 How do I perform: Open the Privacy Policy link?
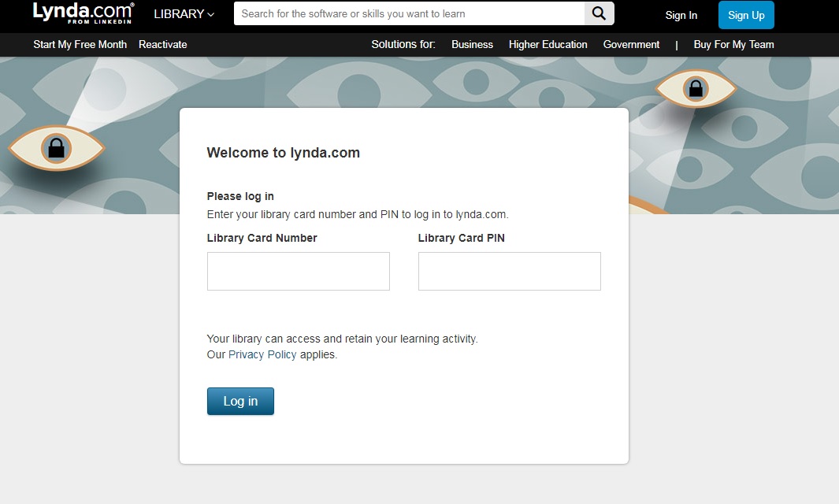point(262,354)
